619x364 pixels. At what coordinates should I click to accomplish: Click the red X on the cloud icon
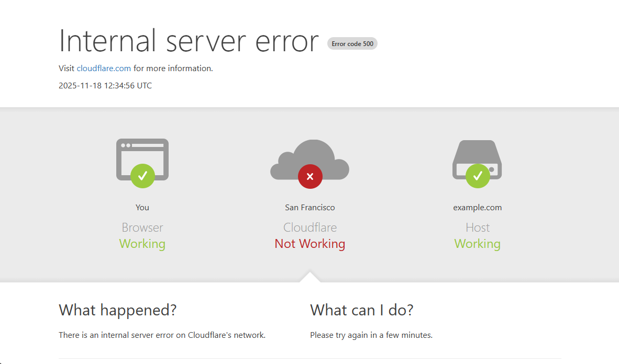(x=310, y=176)
